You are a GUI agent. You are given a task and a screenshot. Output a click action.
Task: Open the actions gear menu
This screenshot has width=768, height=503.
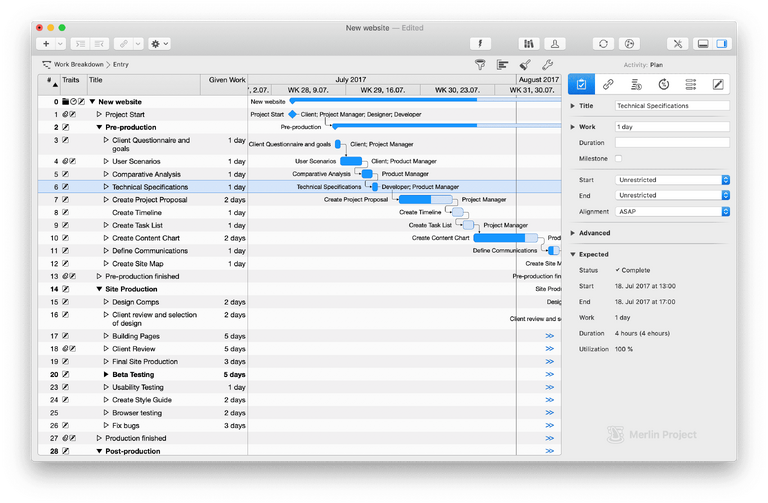(x=159, y=44)
